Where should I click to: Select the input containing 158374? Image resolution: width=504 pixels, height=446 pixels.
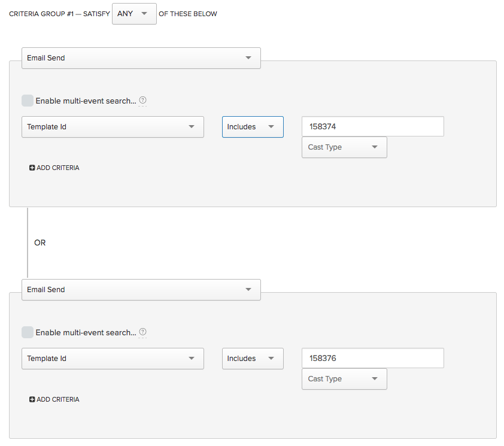pos(372,126)
